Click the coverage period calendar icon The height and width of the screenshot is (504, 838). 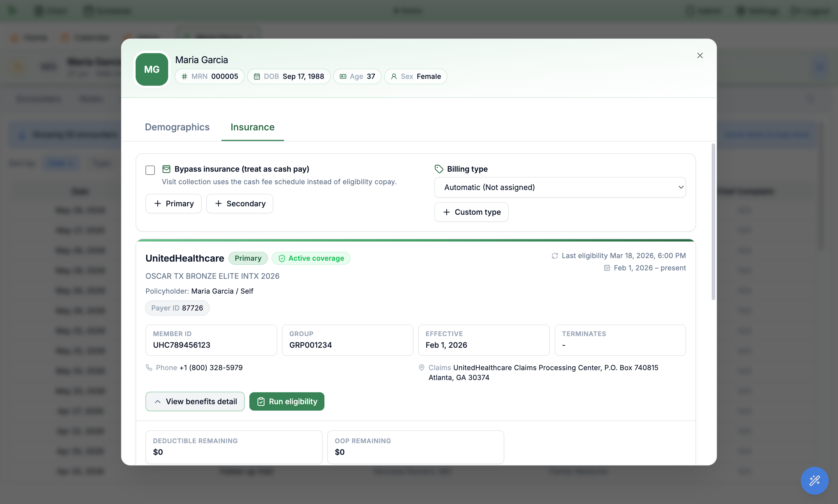(607, 268)
